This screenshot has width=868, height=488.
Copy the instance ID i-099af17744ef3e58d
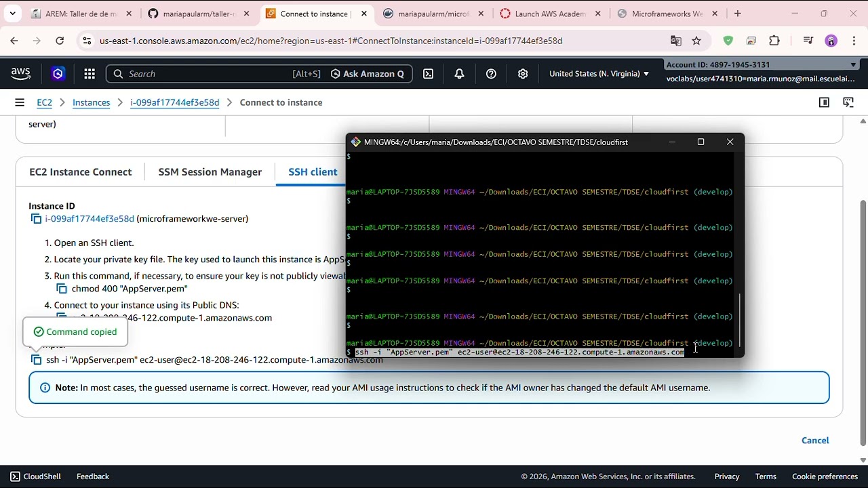[x=37, y=219]
